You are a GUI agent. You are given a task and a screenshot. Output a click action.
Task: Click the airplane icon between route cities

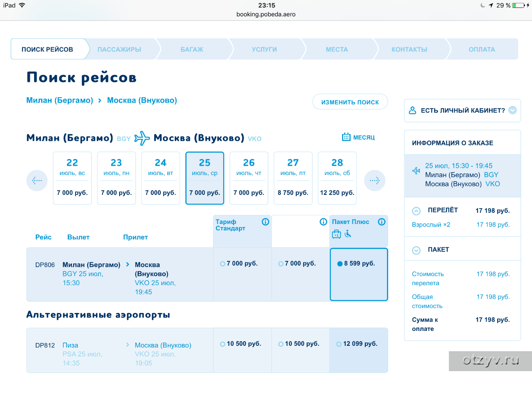tap(142, 138)
